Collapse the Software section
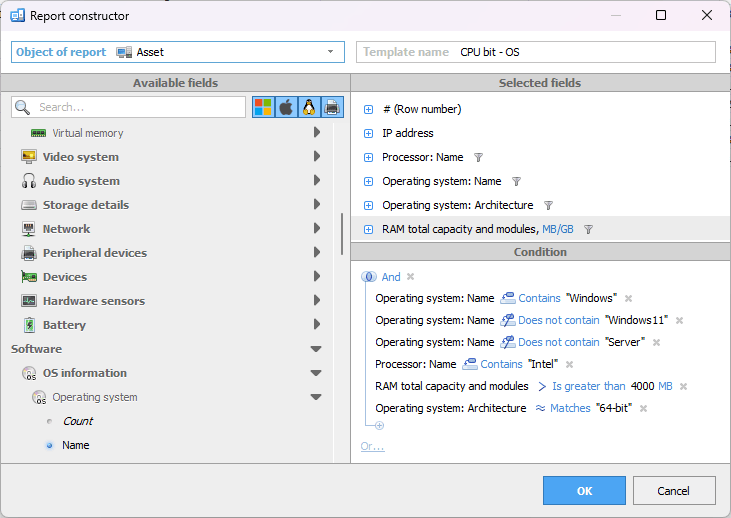The width and height of the screenshot is (731, 518). tap(316, 349)
